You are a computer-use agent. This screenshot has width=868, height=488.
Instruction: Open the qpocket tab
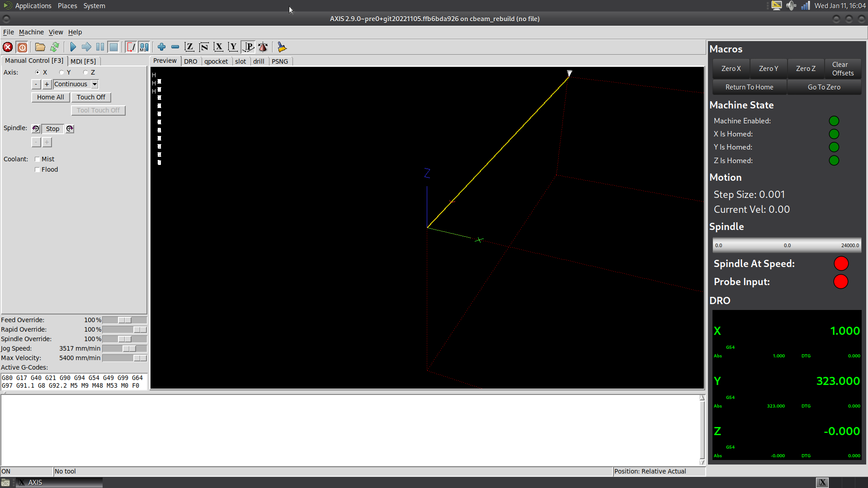pos(216,61)
